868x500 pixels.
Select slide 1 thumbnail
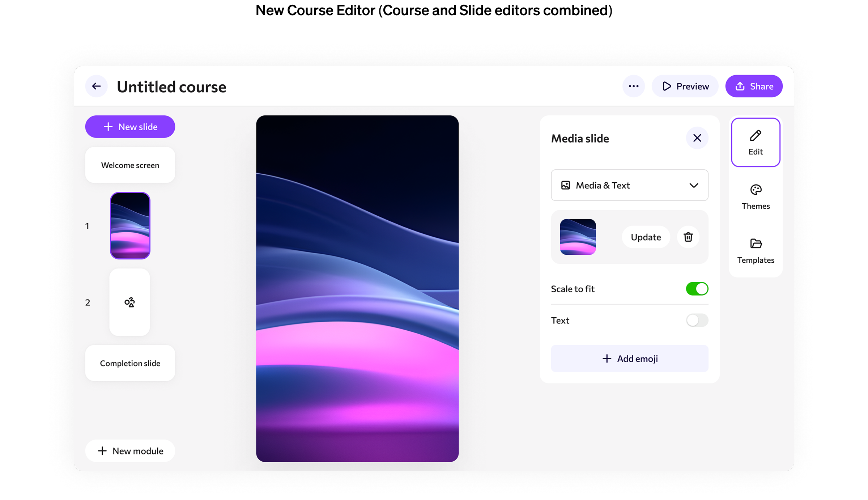point(130,225)
